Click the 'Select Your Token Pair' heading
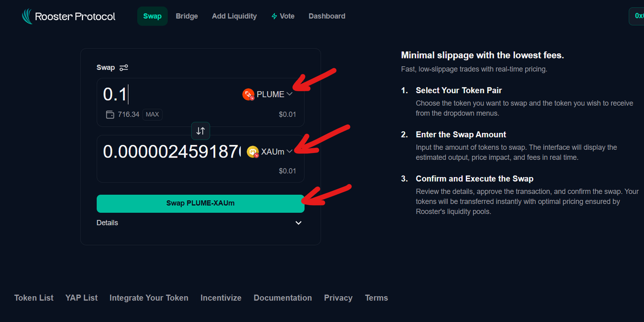The image size is (644, 322). click(x=459, y=91)
